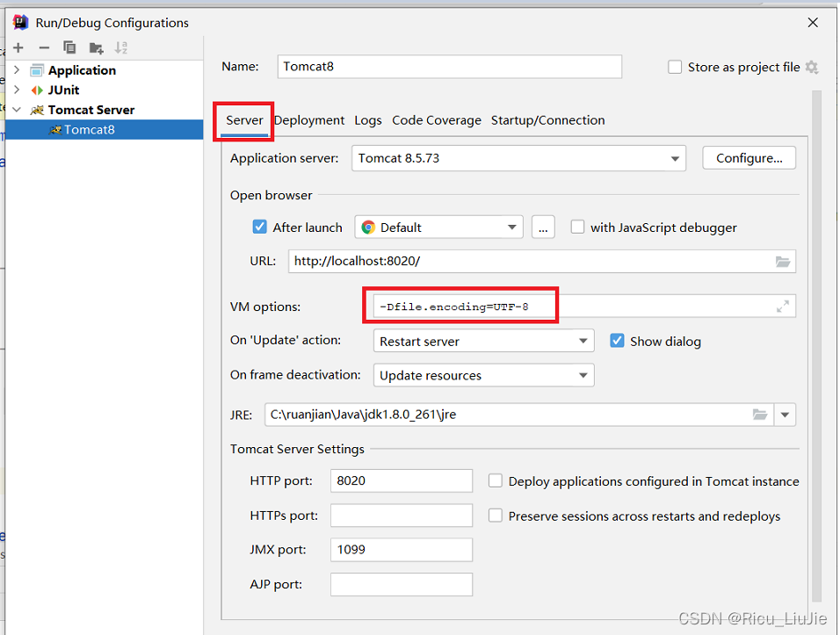Remove the selected configuration with the minus icon
Viewport: 840px width, 635px height.
click(x=44, y=47)
